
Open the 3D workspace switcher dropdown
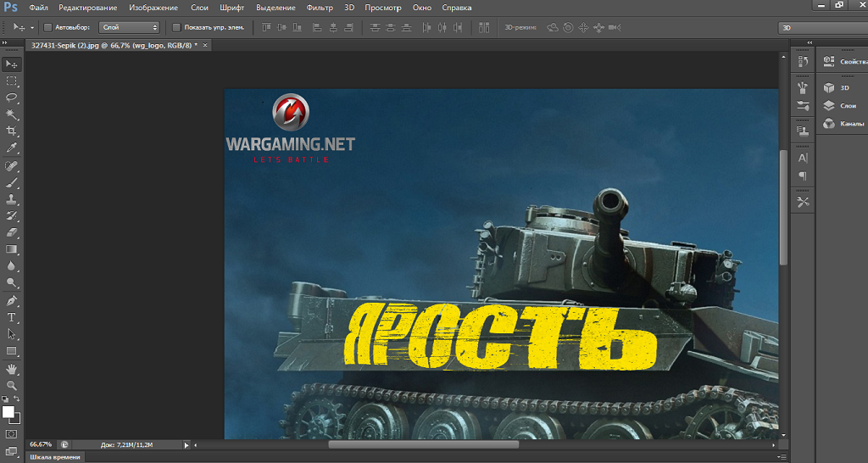822,27
